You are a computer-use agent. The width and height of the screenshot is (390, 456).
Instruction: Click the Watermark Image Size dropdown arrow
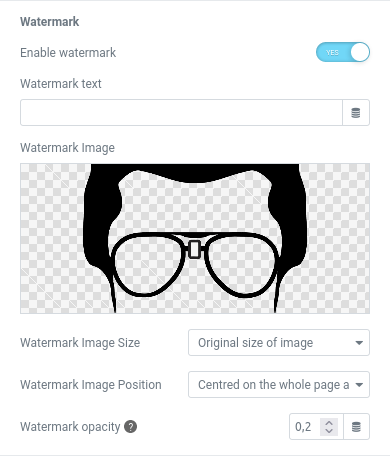pos(359,343)
